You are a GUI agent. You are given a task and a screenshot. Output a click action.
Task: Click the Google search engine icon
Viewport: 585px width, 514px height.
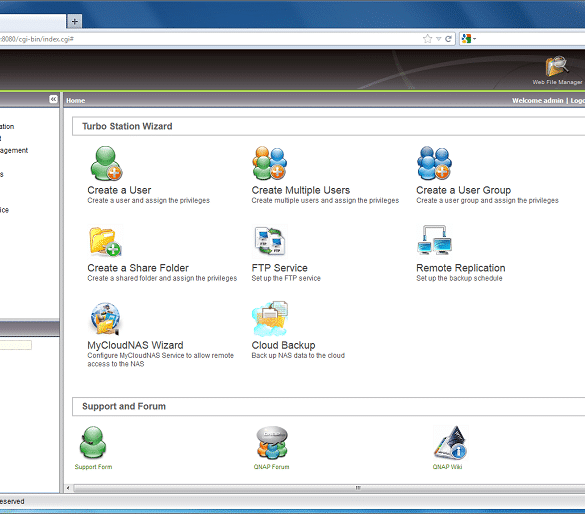pyautogui.click(x=466, y=39)
